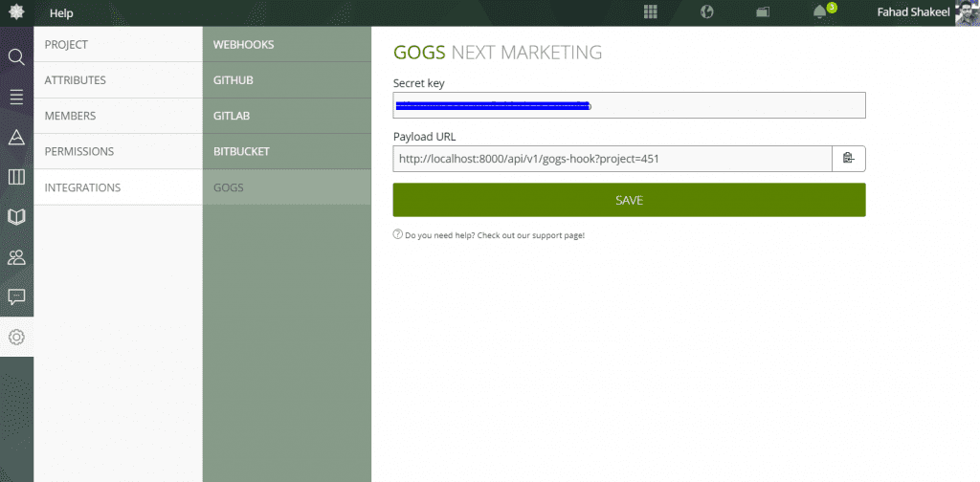The image size is (980, 482).
Task: Click the user avatar picture
Action: coord(968,12)
